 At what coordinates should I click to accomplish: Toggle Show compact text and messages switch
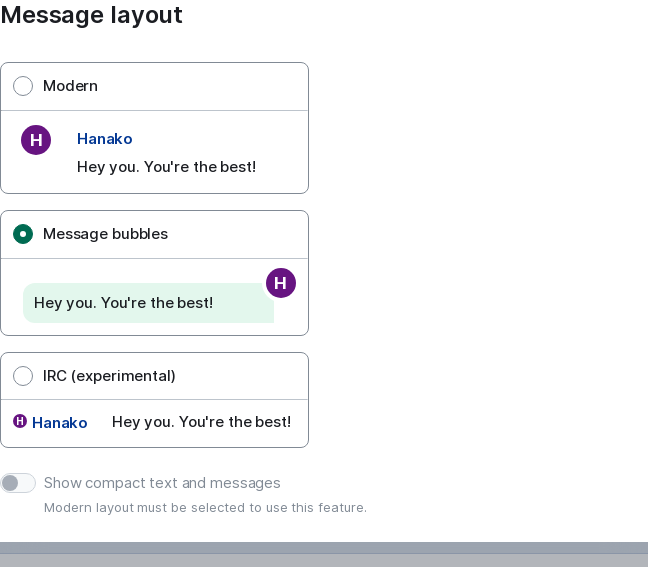coord(18,483)
